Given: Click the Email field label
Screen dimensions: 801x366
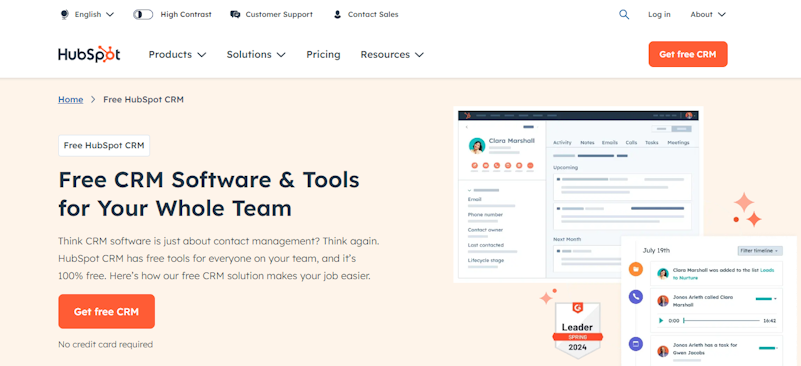Looking at the screenshot, I should pos(475,199).
